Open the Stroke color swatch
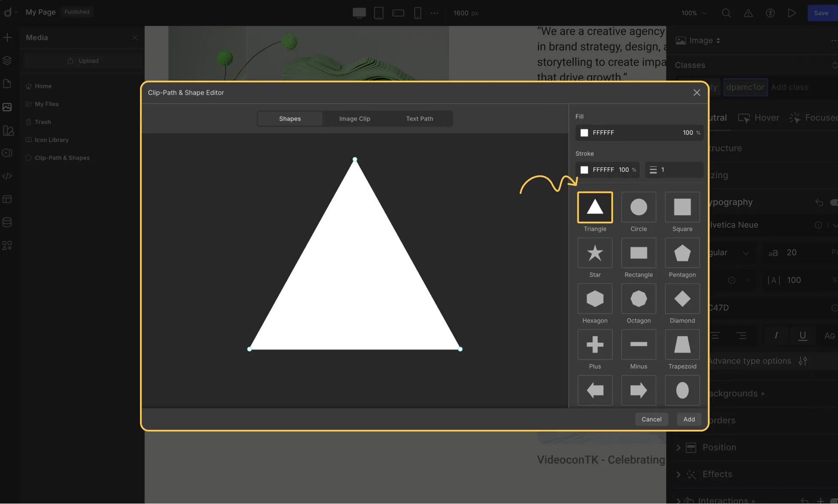 [x=584, y=170]
